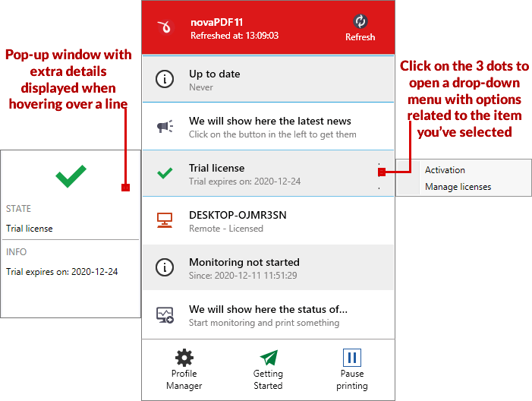Click Trial license value in the pop-up window
Image resolution: width=532 pixels, height=401 pixels.
(x=29, y=229)
